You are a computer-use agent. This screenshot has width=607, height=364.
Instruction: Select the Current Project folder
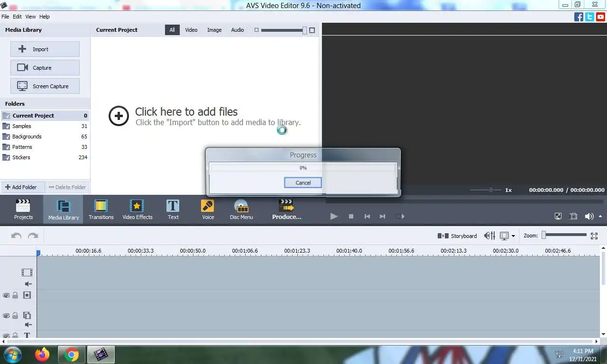(45, 116)
